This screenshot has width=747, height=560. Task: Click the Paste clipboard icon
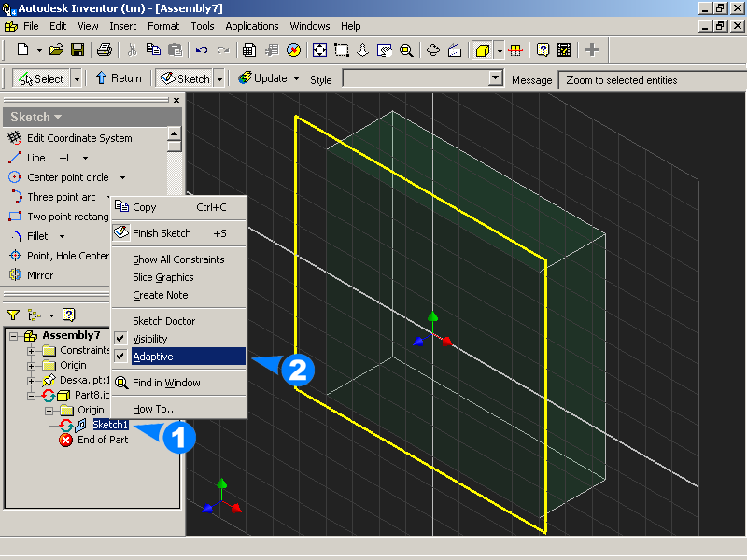(176, 49)
